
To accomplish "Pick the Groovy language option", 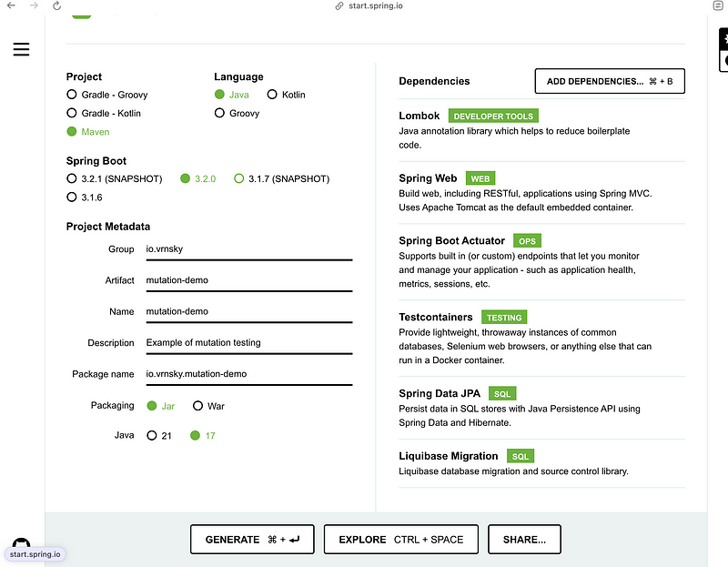I will point(219,114).
